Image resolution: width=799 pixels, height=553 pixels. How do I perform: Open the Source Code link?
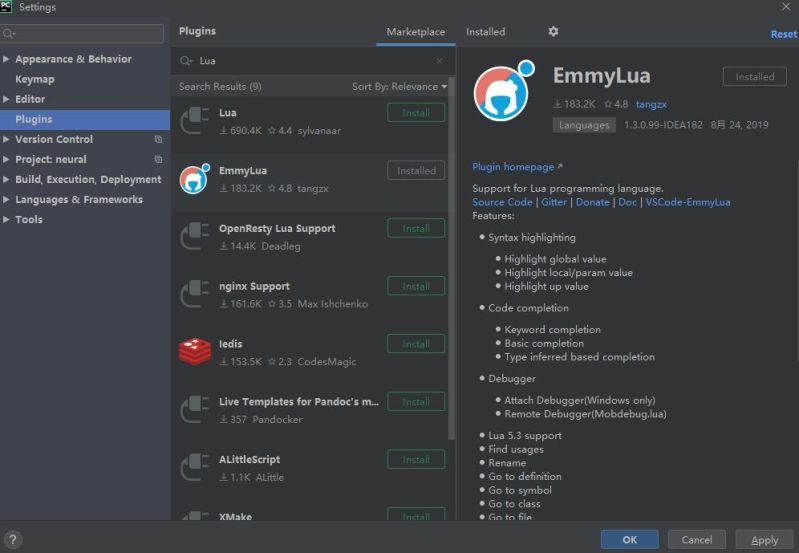pos(502,202)
